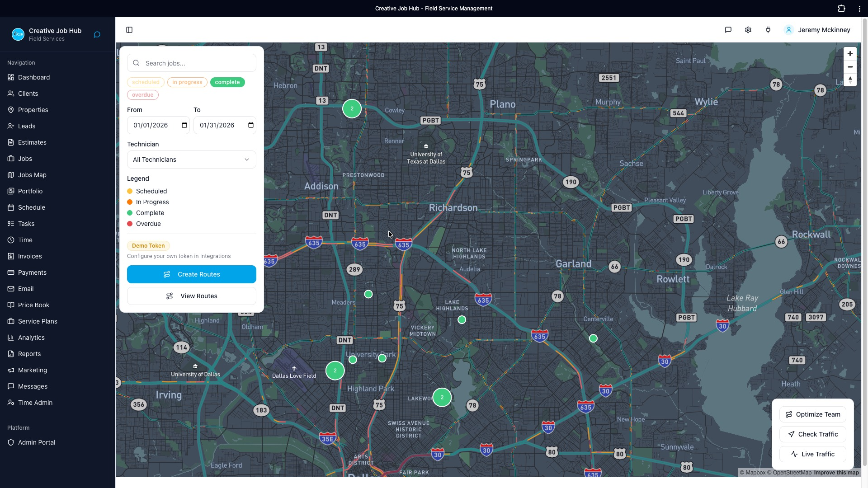Zoom in on the map with the plus button

pos(850,53)
